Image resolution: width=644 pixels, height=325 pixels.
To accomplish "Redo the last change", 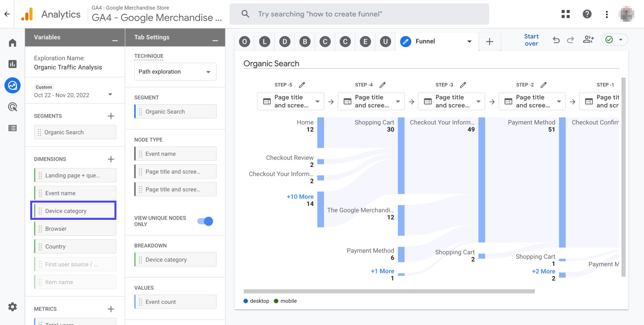I will pyautogui.click(x=571, y=40).
